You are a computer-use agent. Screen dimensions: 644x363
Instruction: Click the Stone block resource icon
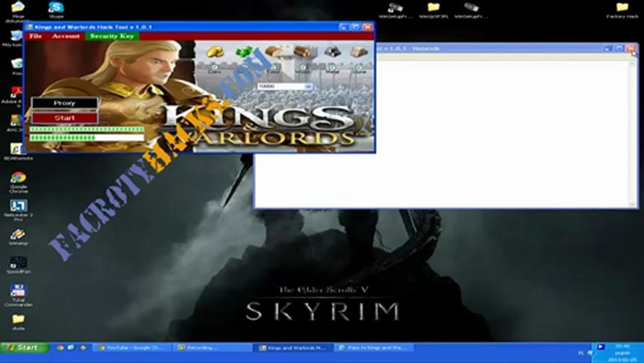coord(359,51)
